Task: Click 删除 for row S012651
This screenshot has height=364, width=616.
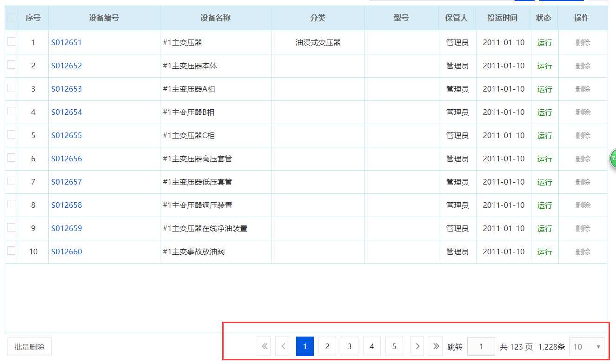Action: (x=583, y=42)
